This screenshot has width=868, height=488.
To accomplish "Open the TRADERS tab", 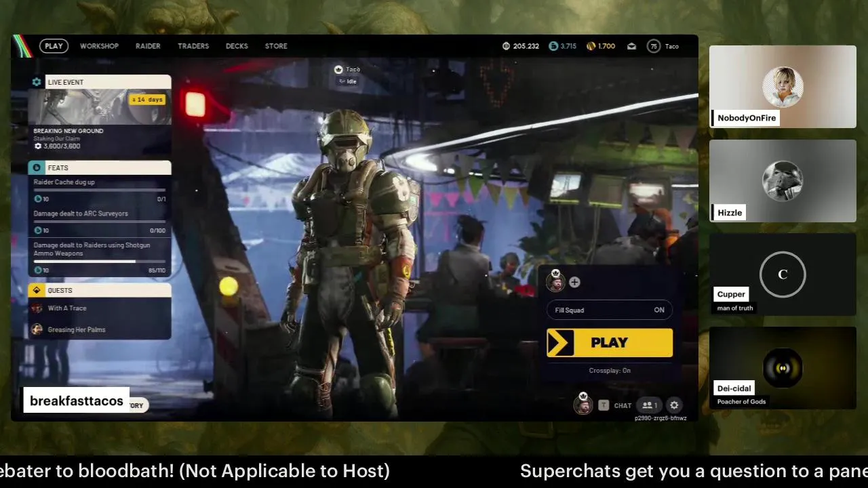I will tap(193, 46).
